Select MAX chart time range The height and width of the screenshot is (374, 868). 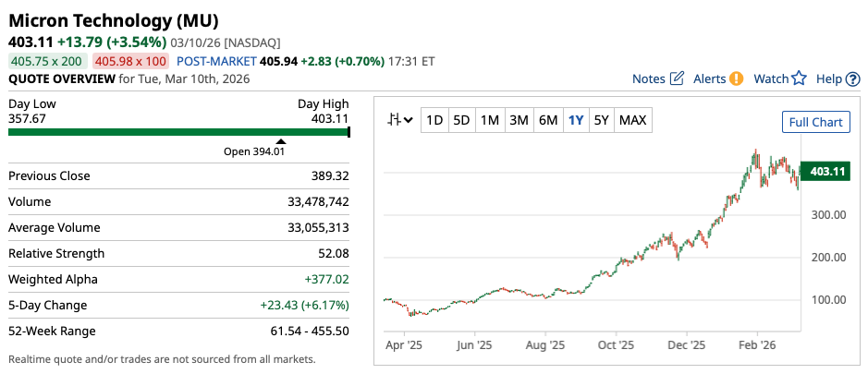tap(632, 120)
